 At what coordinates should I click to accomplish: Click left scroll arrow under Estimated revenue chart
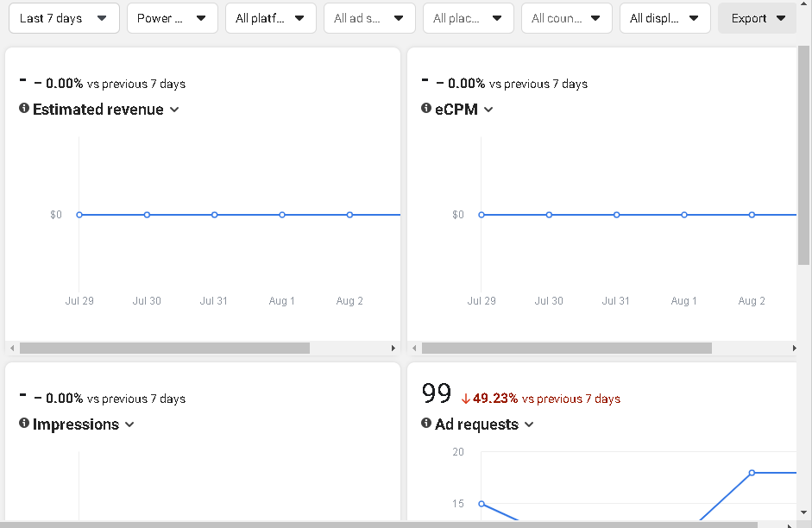(x=12, y=348)
